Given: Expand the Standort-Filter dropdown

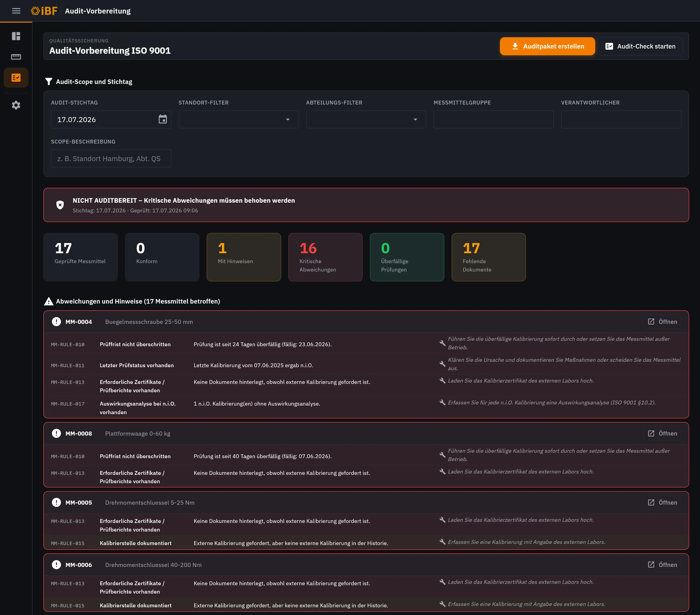Looking at the screenshot, I should tap(238, 119).
